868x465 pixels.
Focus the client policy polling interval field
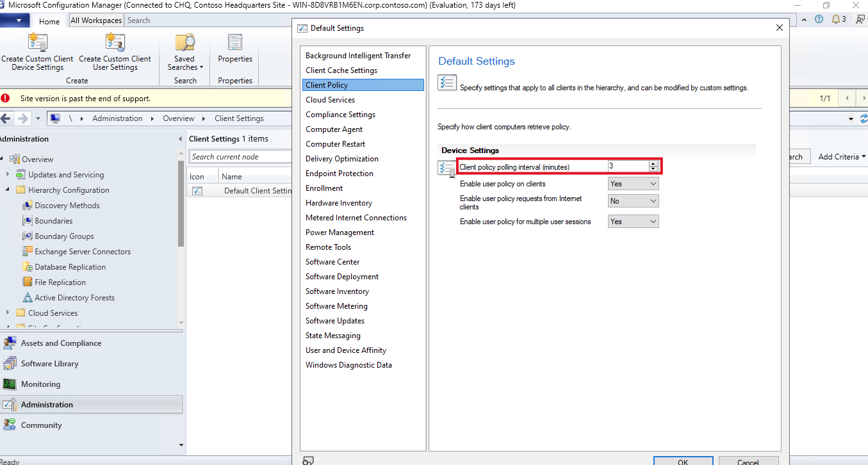point(628,167)
